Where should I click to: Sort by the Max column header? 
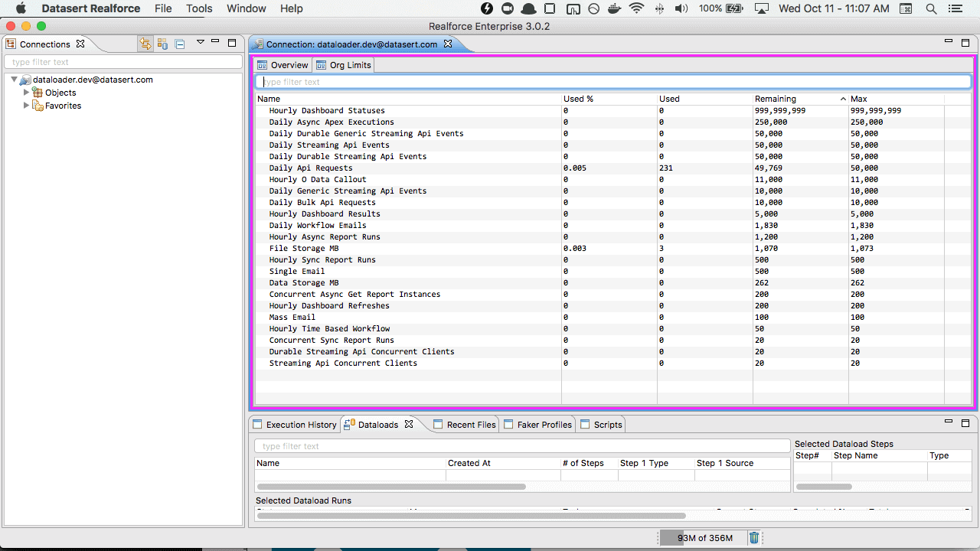(897, 99)
